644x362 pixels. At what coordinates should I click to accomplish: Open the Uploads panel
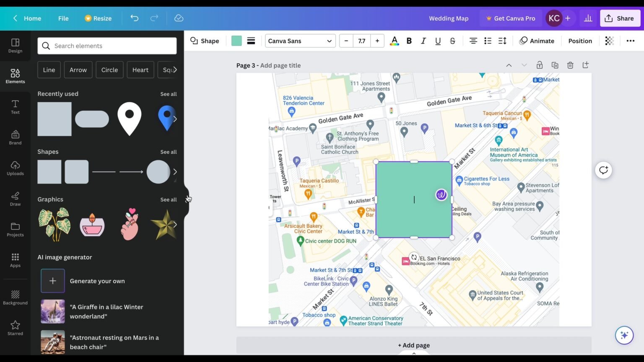pos(15,168)
